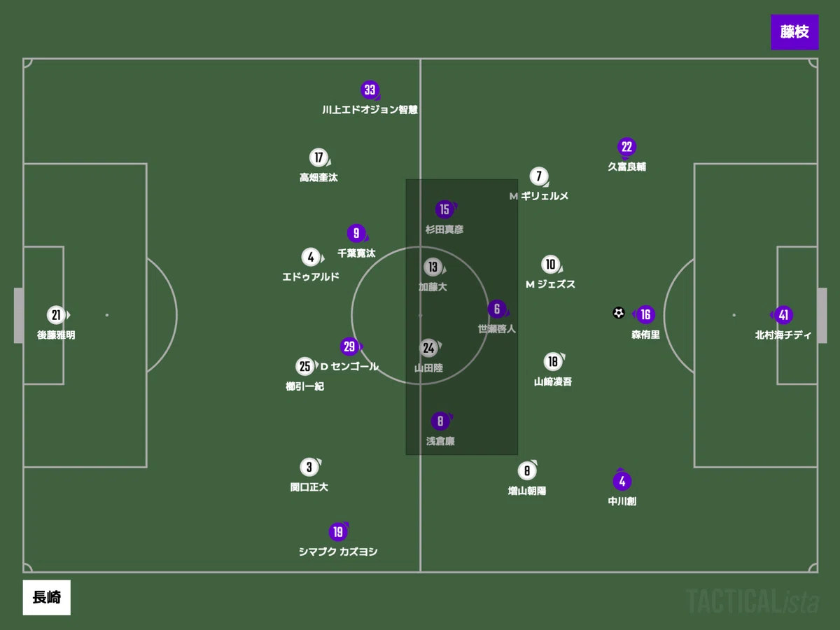This screenshot has width=840, height=630.
Task: Select purple player marker number 33
Action: tap(370, 90)
